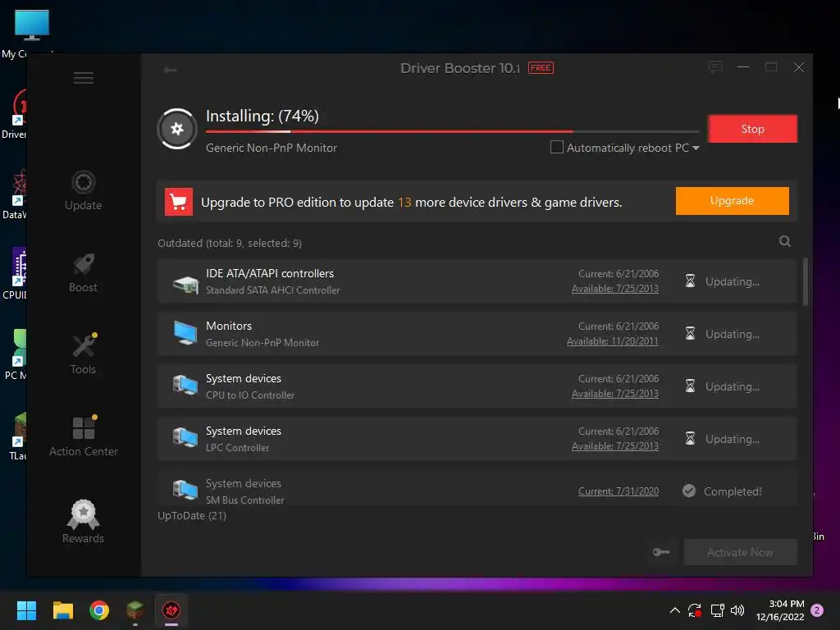Go back with the left arrow
The image size is (840, 630).
[171, 70]
